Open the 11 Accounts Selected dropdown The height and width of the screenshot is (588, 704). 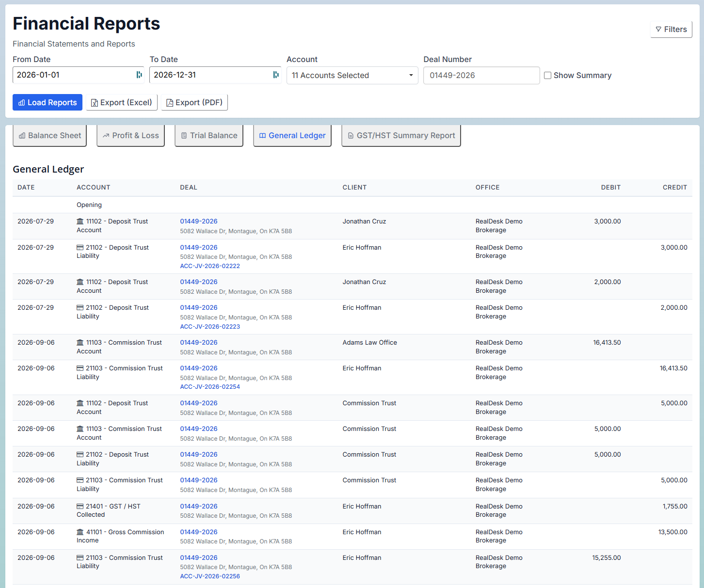(352, 75)
